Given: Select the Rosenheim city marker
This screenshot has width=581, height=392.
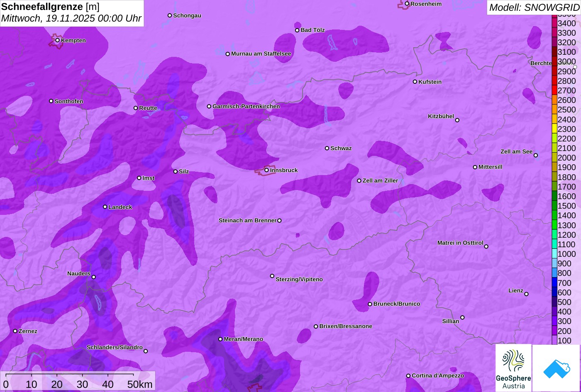Looking at the screenshot, I should point(407,4).
